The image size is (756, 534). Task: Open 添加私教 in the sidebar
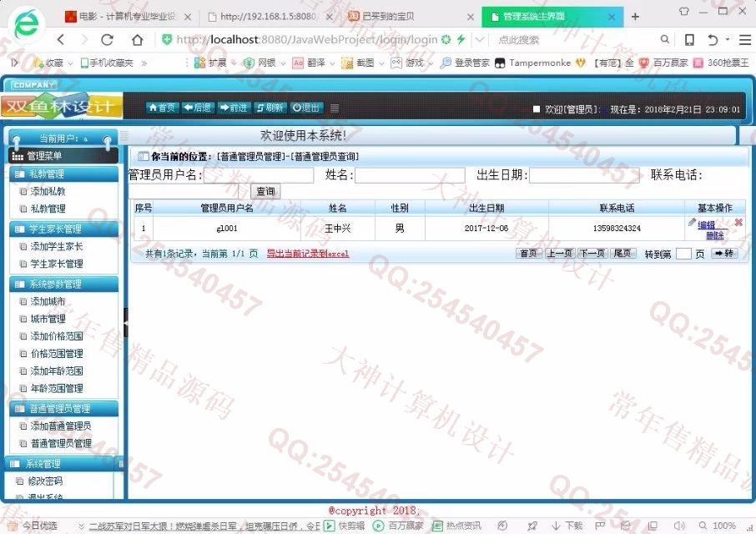coord(48,191)
